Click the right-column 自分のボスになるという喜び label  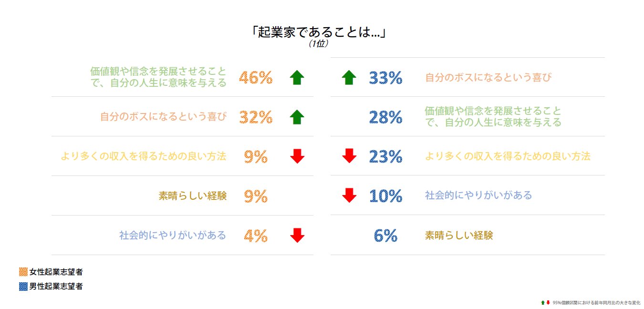point(488,77)
